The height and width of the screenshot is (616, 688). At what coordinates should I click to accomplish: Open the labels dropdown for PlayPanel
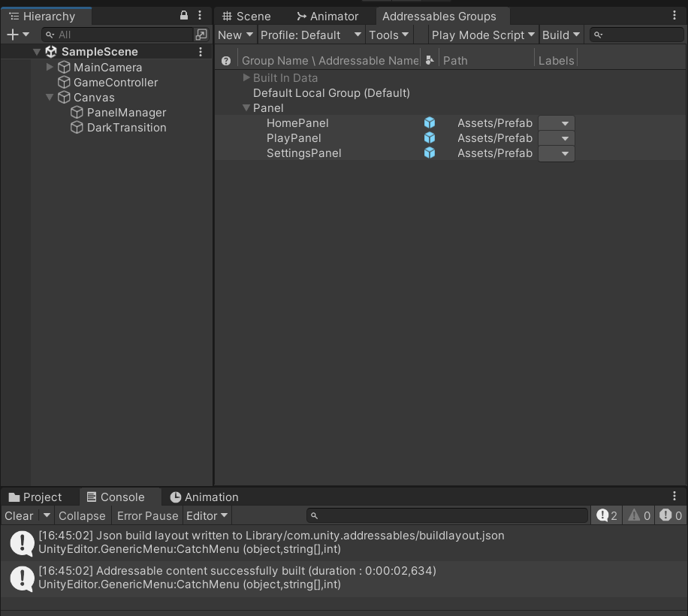pyautogui.click(x=557, y=138)
